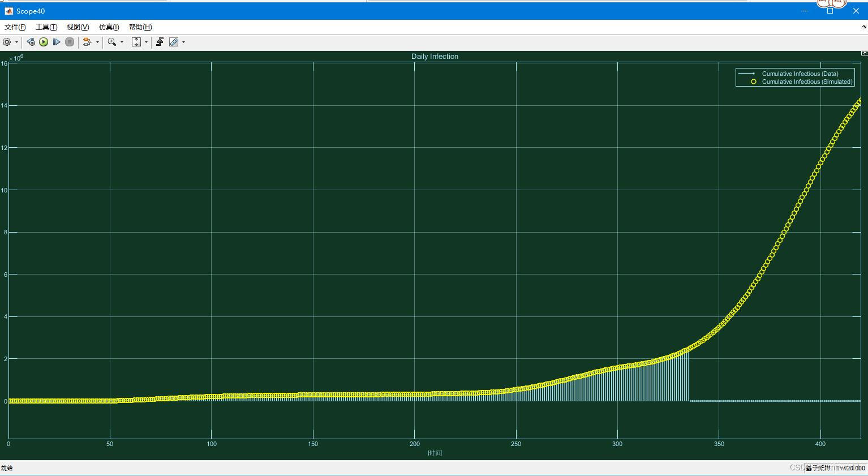Click the step forward icon
The height and width of the screenshot is (476, 868).
(57, 42)
